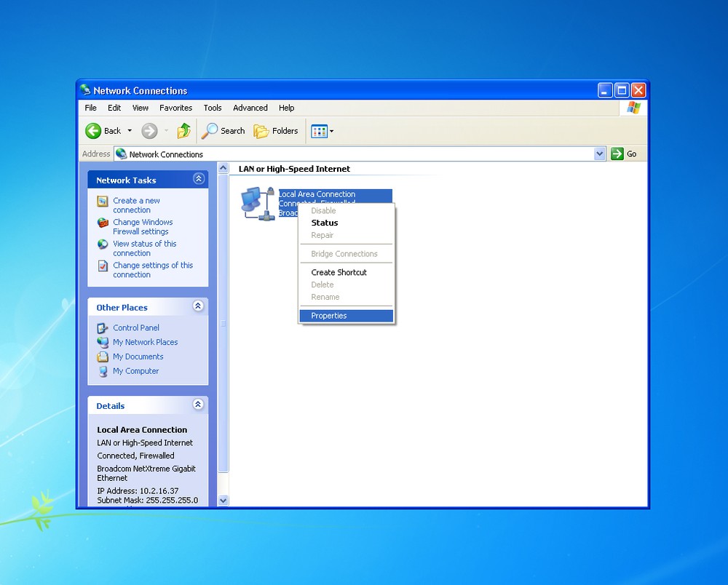This screenshot has height=585, width=728.
Task: Click the My Documents folder icon
Action: coord(102,357)
